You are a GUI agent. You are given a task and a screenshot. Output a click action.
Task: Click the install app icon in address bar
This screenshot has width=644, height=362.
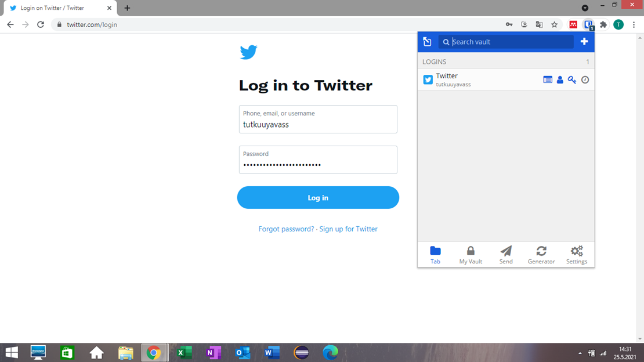pos(524,24)
